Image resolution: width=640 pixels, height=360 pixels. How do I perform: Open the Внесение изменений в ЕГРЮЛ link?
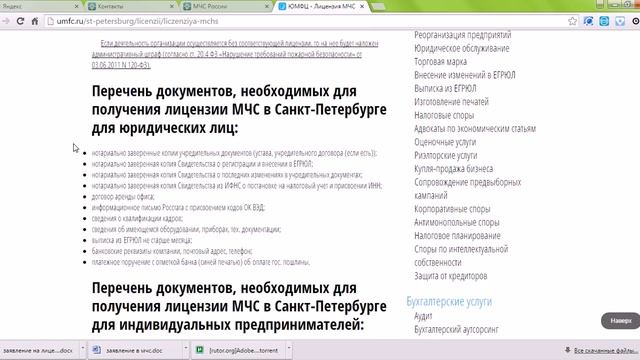pyautogui.click(x=464, y=75)
